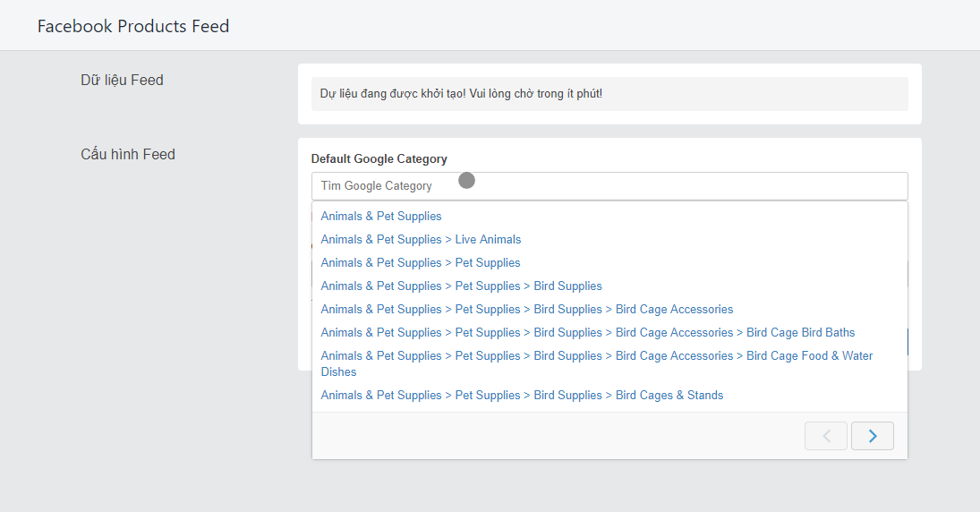Focus the Tìm Google Category search box
Image resolution: width=980 pixels, height=512 pixels.
[x=609, y=185]
